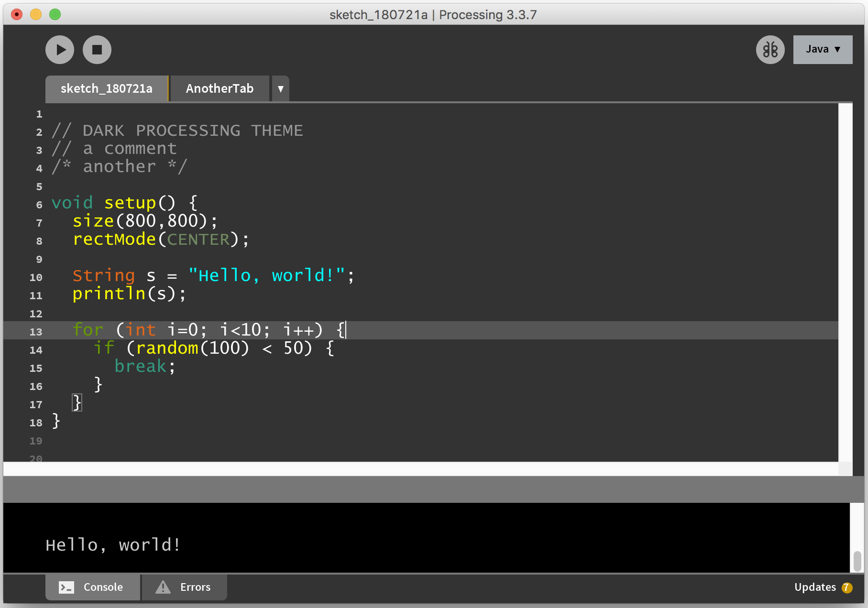Click the editor horizontal scrollbar
868x608 pixels.
421,468
